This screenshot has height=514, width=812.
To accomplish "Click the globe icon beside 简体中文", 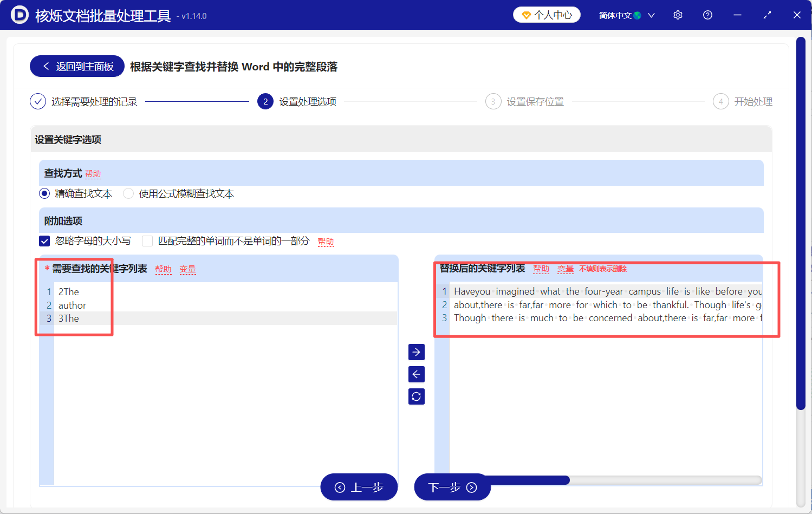I will (638, 15).
